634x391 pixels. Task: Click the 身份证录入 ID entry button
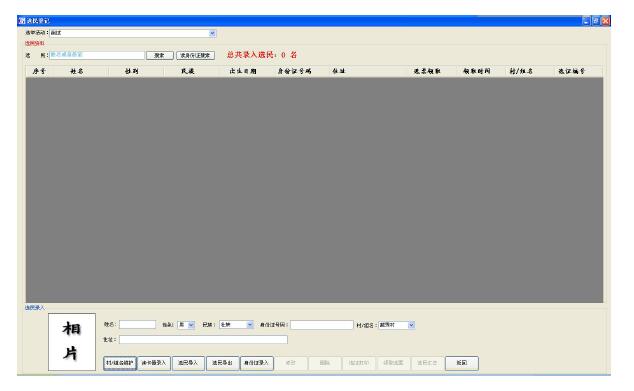[x=256, y=363]
